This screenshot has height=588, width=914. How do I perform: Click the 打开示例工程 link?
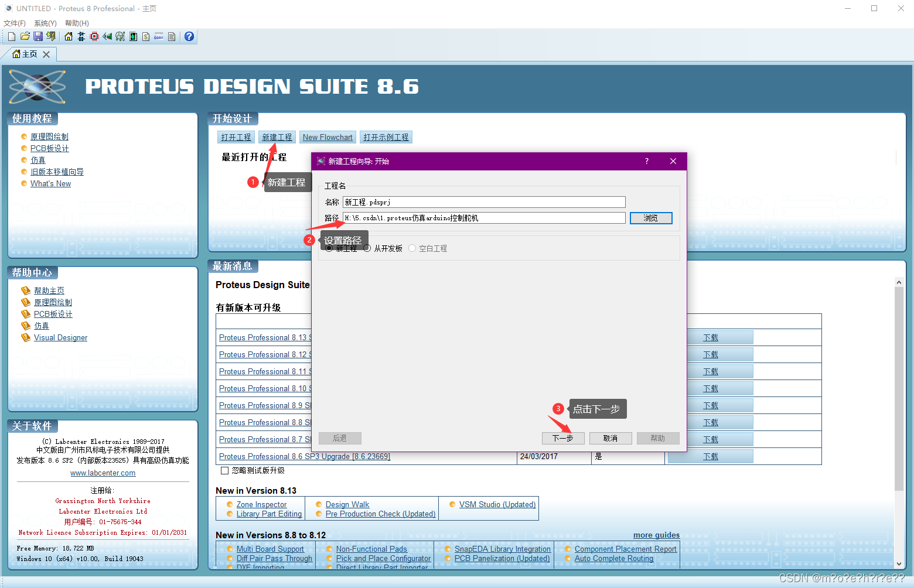[x=386, y=137]
